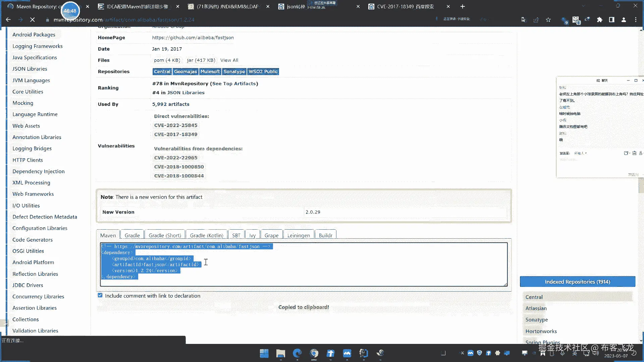The image size is (644, 362).
Task: Download the jar (417 KB) file
Action: click(201, 60)
